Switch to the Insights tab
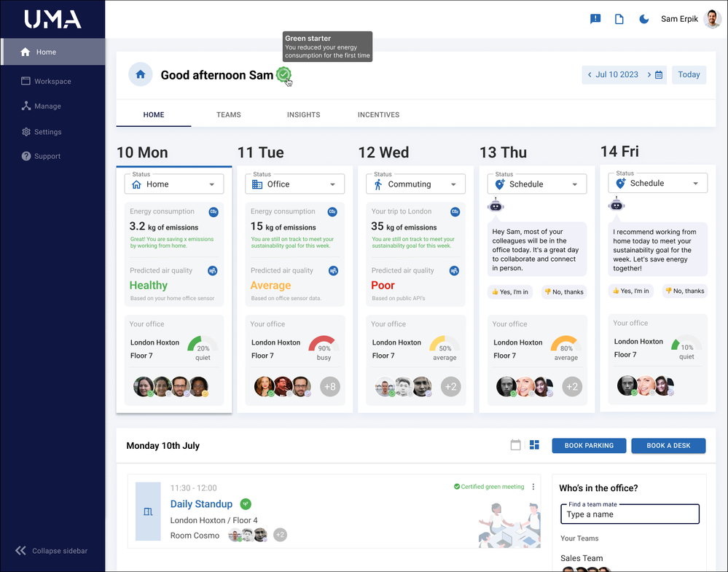This screenshot has width=728, height=572. [303, 114]
